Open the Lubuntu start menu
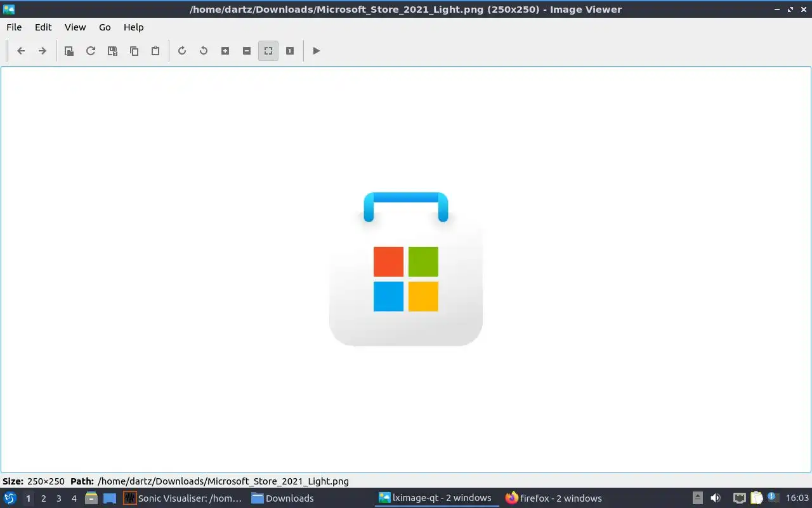The image size is (812, 508). pyautogui.click(x=10, y=498)
